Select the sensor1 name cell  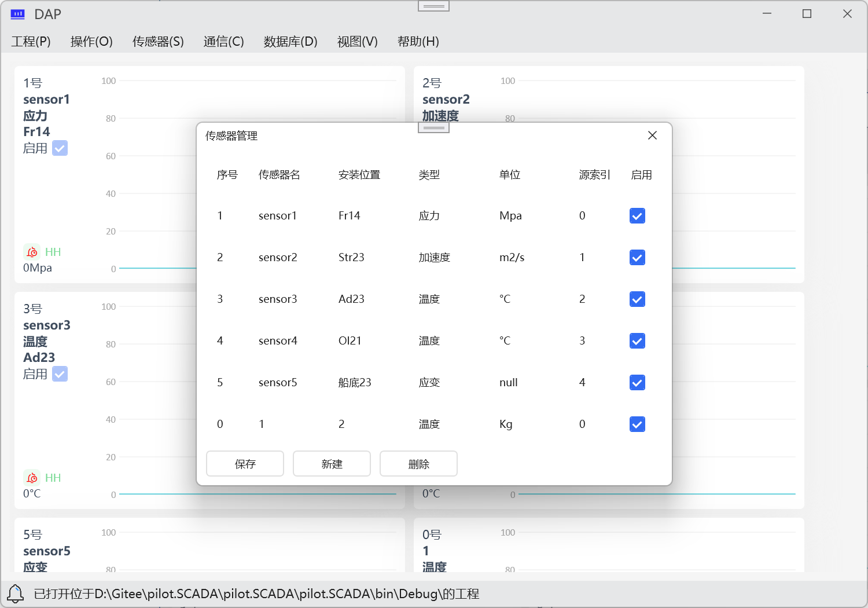coord(278,216)
